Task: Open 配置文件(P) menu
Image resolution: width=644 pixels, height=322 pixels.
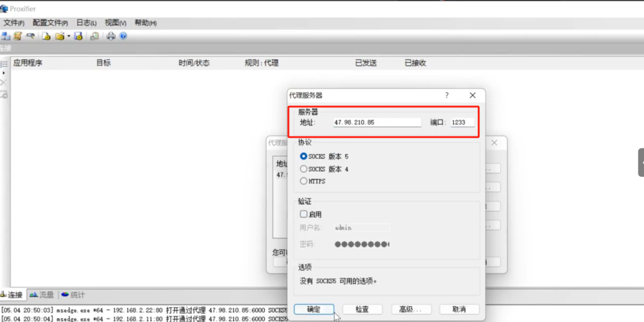Action: pyautogui.click(x=50, y=23)
